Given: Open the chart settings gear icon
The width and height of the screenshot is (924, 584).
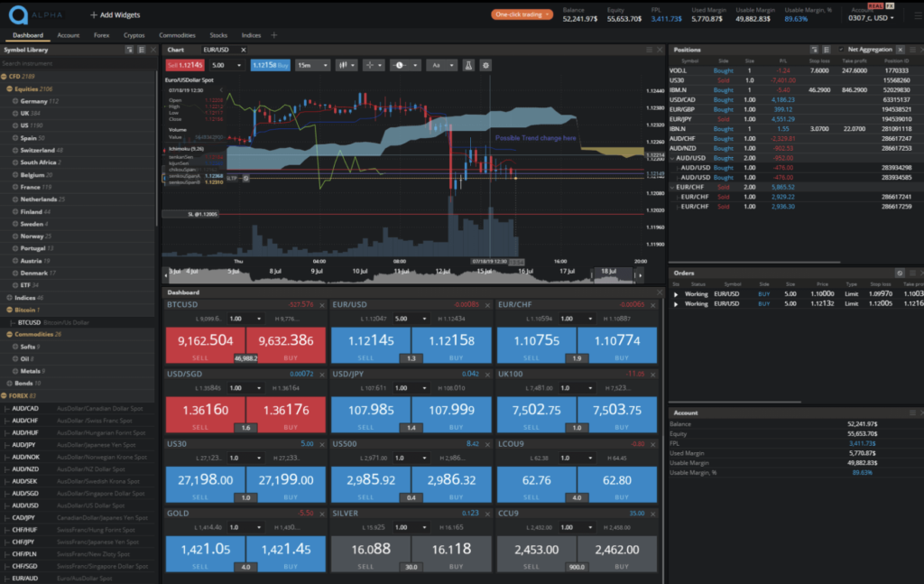Looking at the screenshot, I should pyautogui.click(x=485, y=65).
